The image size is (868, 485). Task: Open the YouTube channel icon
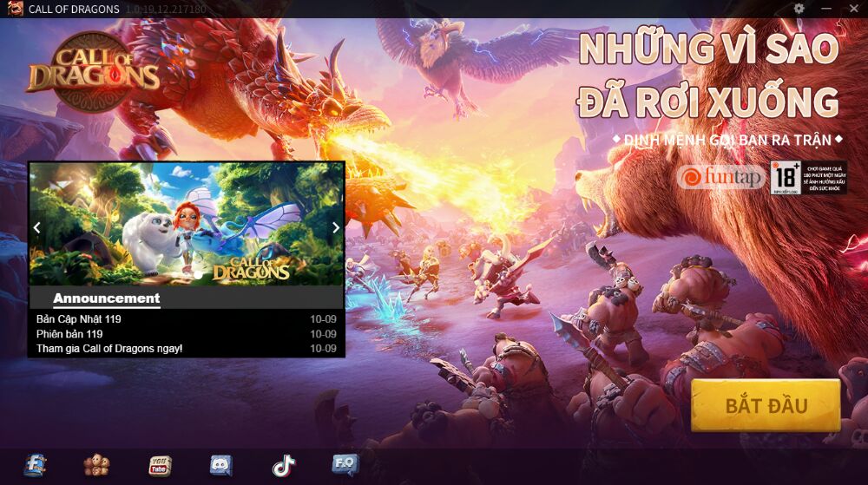pos(160,466)
